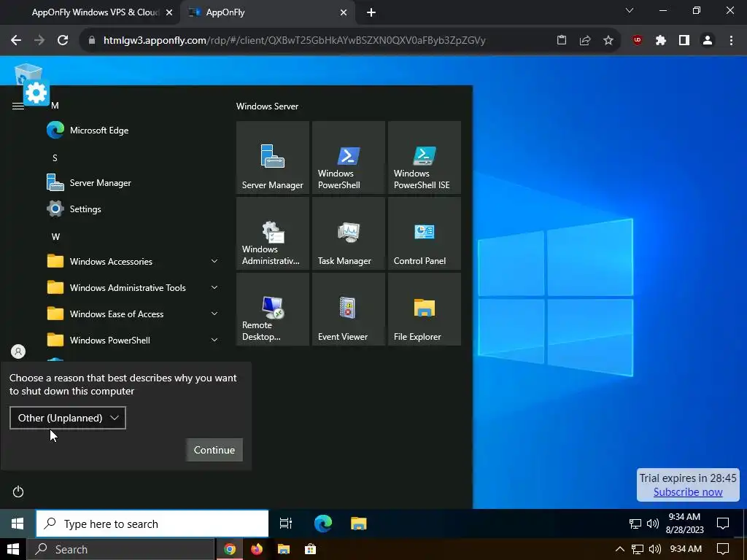Select the AppOnFly browser tab
The width and height of the screenshot is (747, 560).
click(268, 12)
